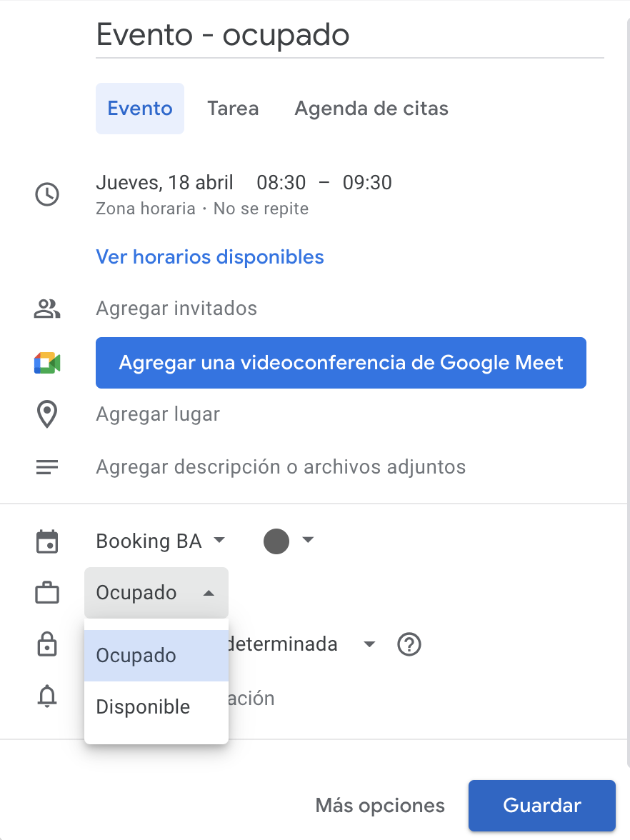Open the visibility dropdown arrow

pyautogui.click(x=369, y=644)
